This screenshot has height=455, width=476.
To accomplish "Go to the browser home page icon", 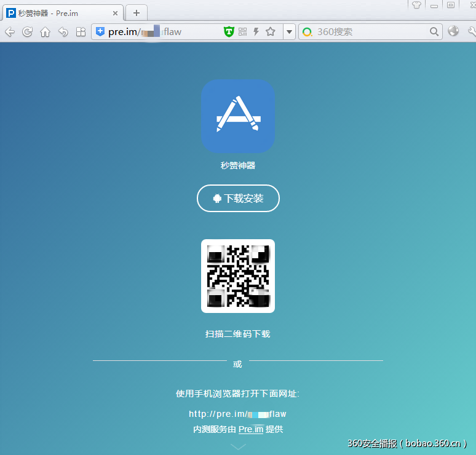I will pos(45,32).
